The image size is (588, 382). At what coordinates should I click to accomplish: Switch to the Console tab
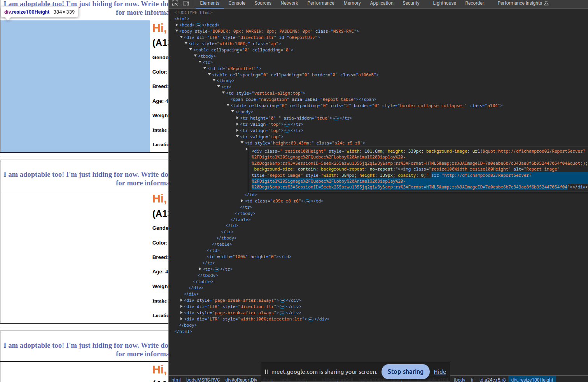(237, 3)
